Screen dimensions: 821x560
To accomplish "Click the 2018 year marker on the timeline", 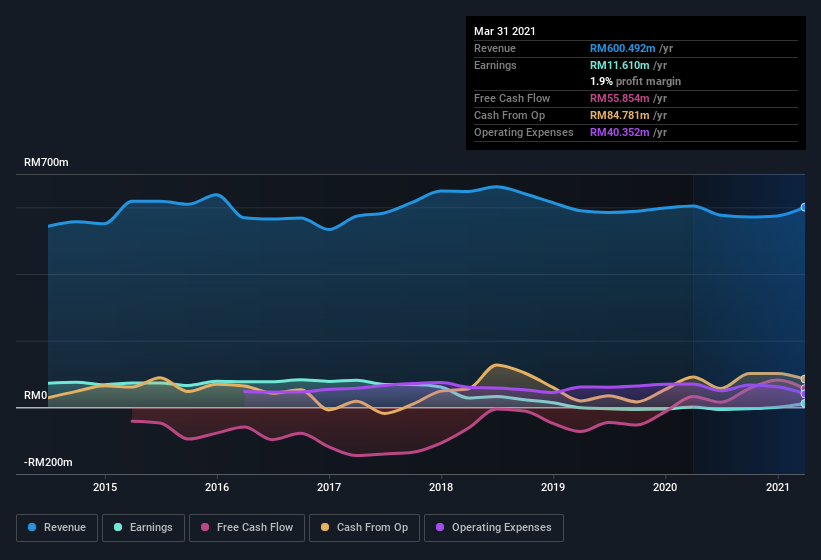I will (441, 487).
